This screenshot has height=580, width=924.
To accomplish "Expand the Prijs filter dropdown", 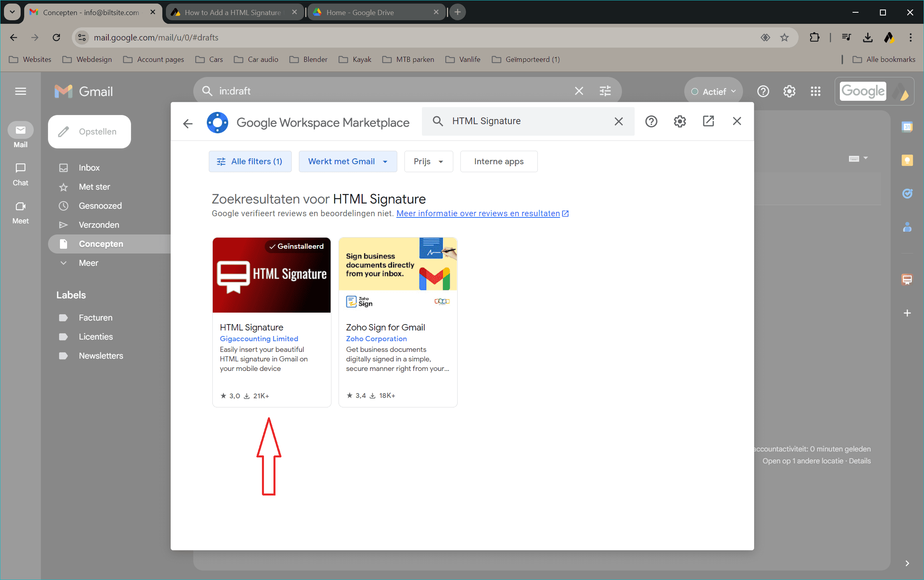I will pos(429,161).
